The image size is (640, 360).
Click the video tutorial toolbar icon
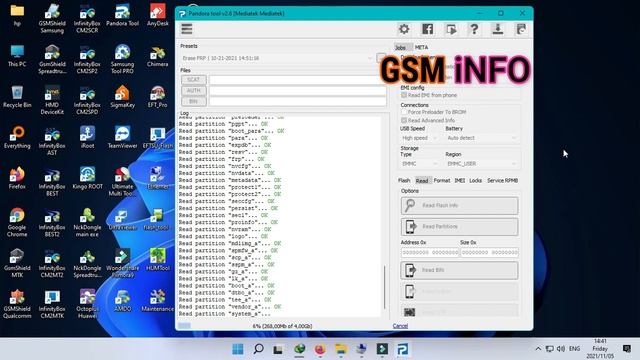(451, 29)
